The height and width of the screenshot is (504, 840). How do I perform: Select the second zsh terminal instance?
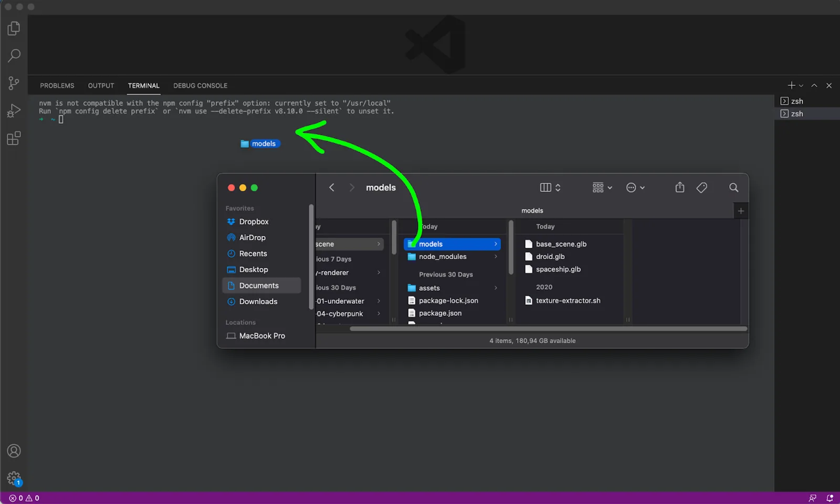tap(807, 113)
